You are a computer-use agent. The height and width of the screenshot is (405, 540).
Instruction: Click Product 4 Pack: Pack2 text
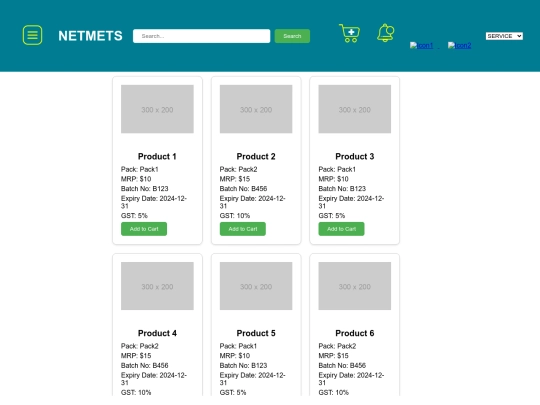point(139,346)
